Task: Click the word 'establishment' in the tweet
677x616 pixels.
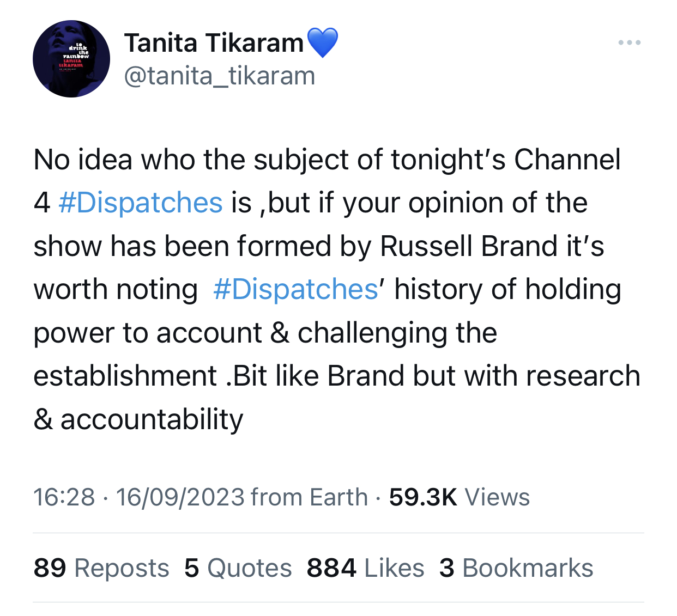Action: click(125, 376)
